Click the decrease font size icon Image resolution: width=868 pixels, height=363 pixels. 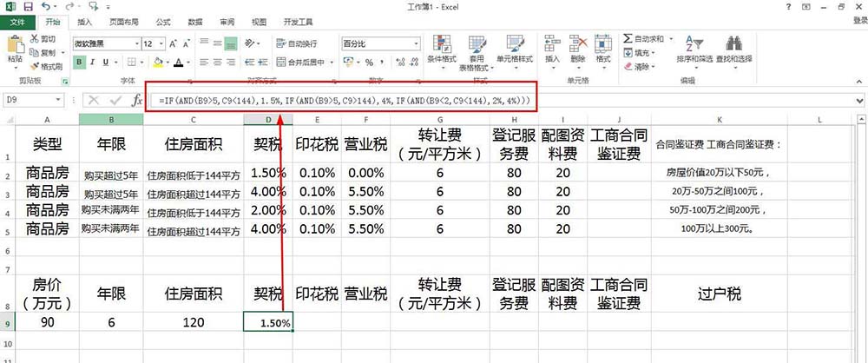(x=187, y=43)
